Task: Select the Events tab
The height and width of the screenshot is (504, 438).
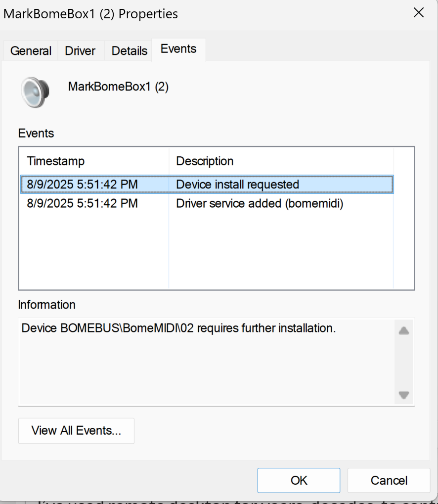Action: (x=178, y=49)
